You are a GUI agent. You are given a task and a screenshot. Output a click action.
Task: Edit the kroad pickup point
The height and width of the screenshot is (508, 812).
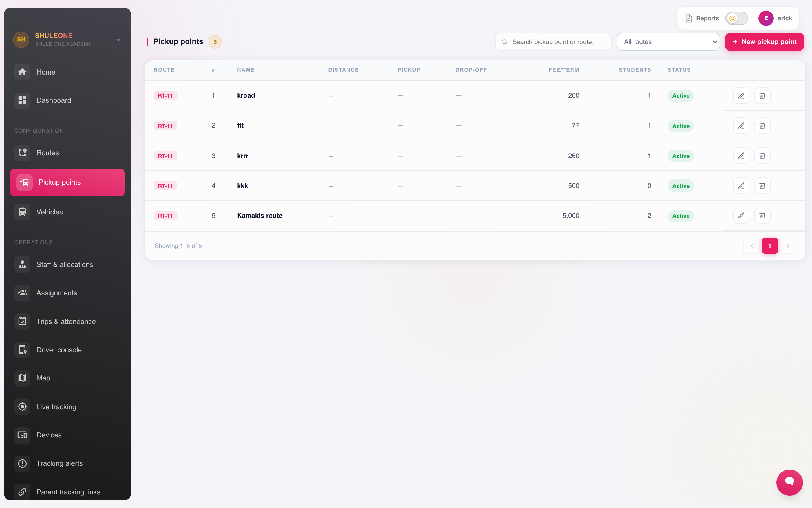741,96
